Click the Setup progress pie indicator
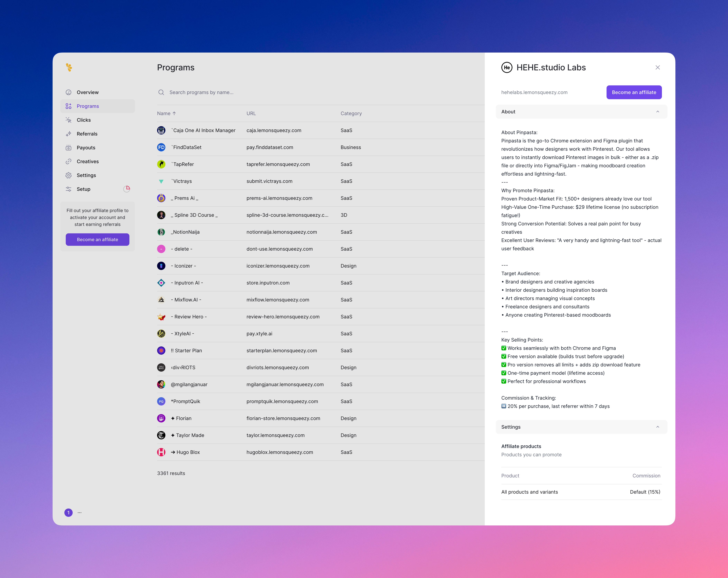This screenshot has height=578, width=728. (127, 189)
